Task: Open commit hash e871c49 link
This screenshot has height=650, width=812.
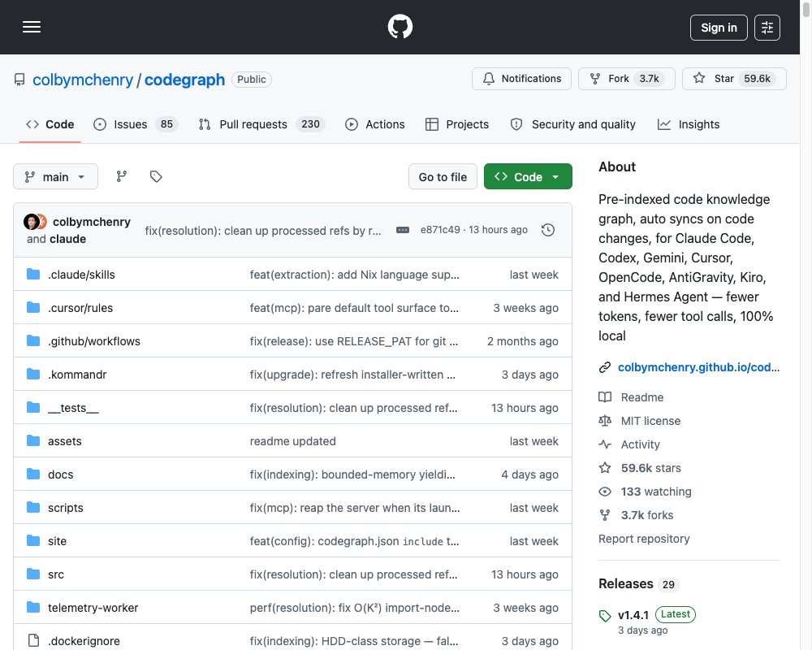Action: point(440,230)
